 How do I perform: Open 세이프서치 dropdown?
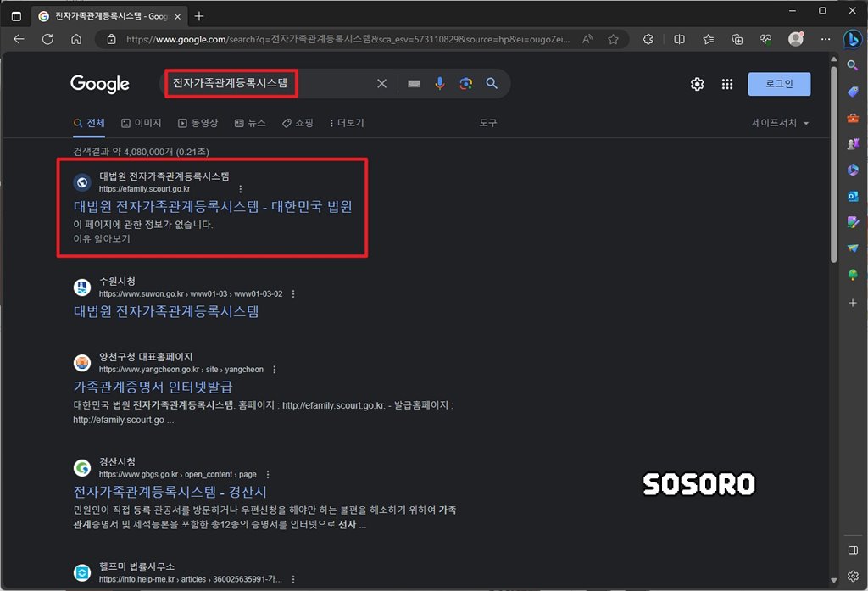pos(781,123)
